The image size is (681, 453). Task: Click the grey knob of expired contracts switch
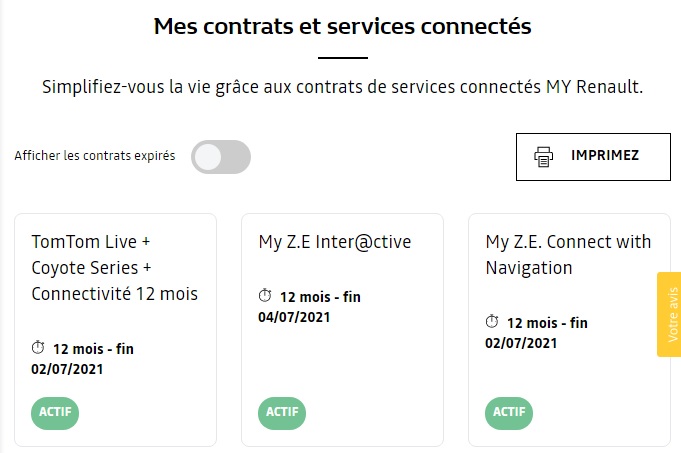coord(208,157)
